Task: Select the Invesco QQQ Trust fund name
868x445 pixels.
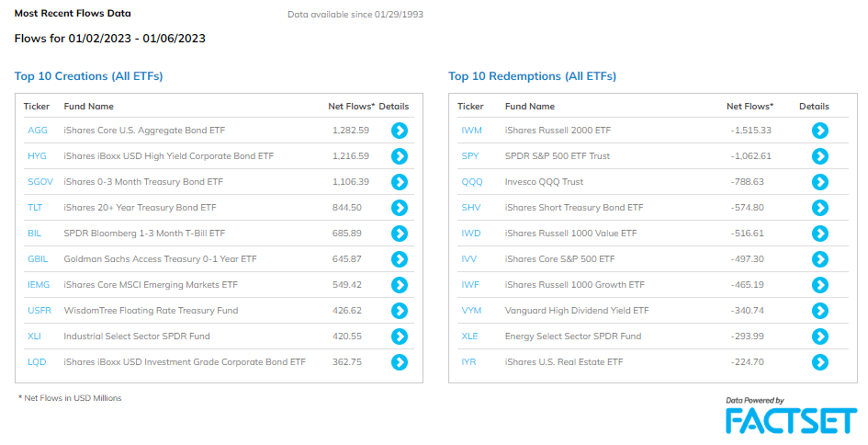Action: click(544, 182)
